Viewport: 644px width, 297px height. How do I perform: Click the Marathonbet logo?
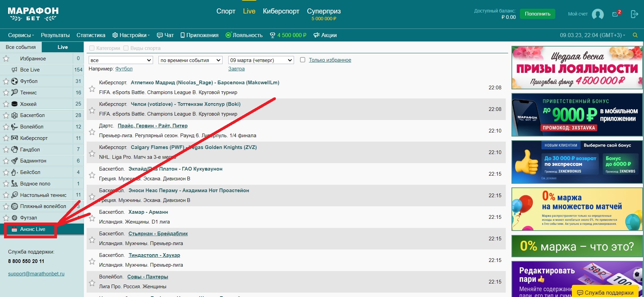(33, 14)
